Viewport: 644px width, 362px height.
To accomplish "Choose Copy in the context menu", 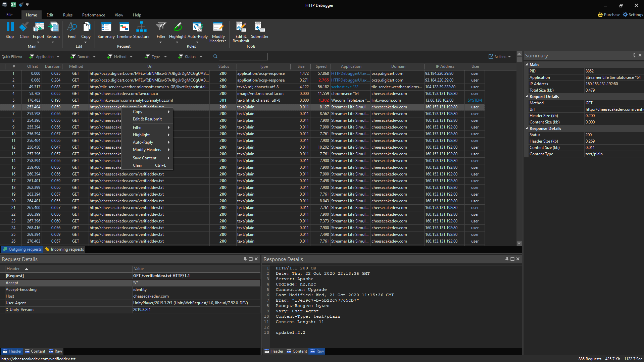I will pyautogui.click(x=147, y=112).
